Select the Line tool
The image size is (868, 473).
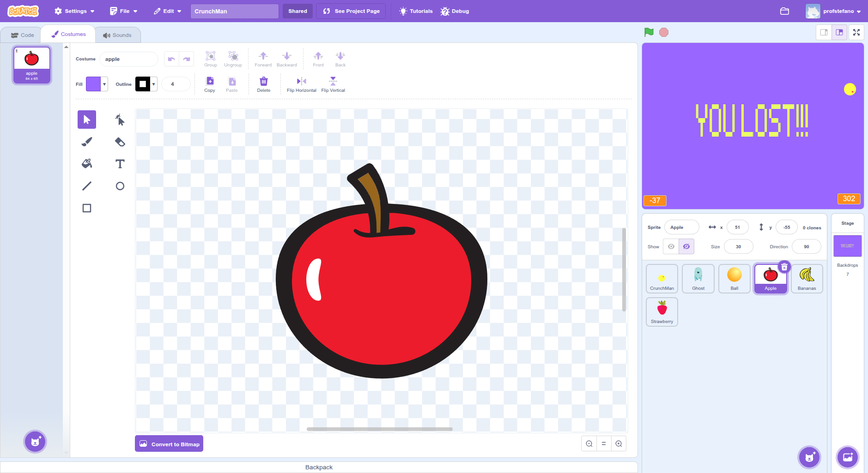pyautogui.click(x=87, y=186)
